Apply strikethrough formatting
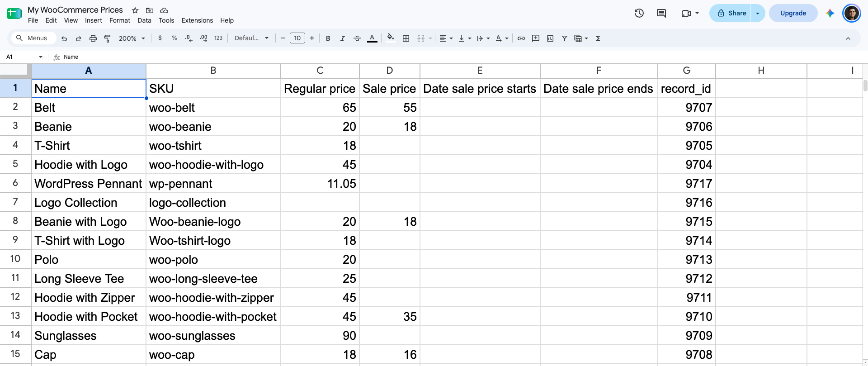Viewport: 868px width, 366px height. click(x=357, y=38)
